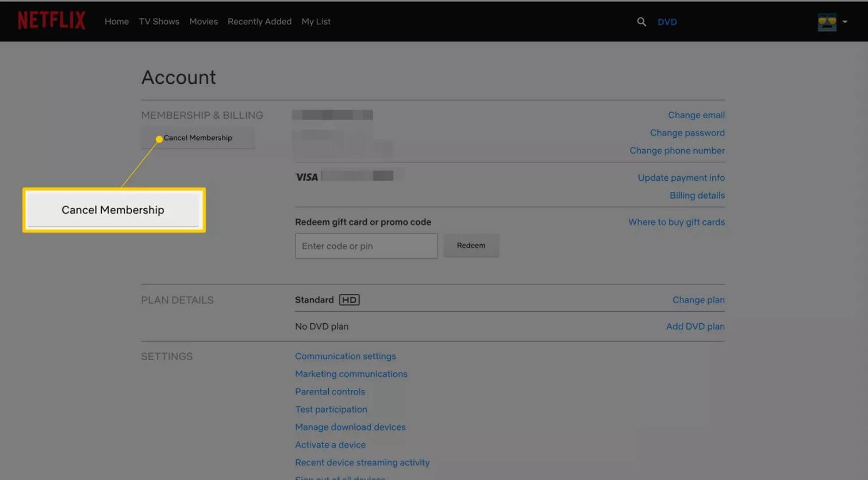Open the search magnifier icon
This screenshot has height=480, width=868.
click(641, 22)
